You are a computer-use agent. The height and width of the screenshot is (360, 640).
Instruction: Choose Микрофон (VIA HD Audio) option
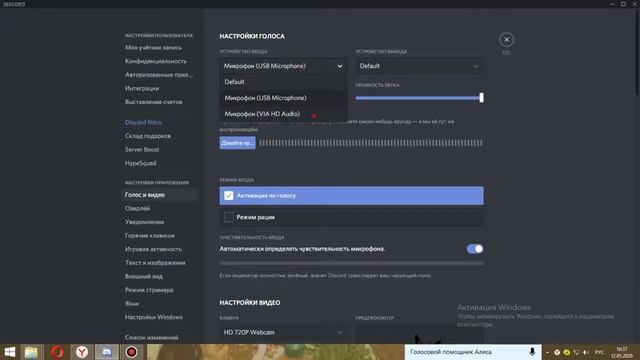coord(283,114)
